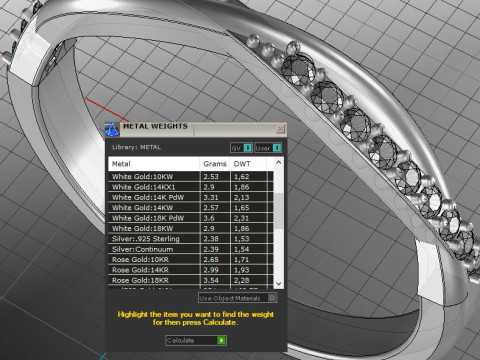480x360 pixels.
Task: Click the Library: METAL label
Action: coord(136,147)
